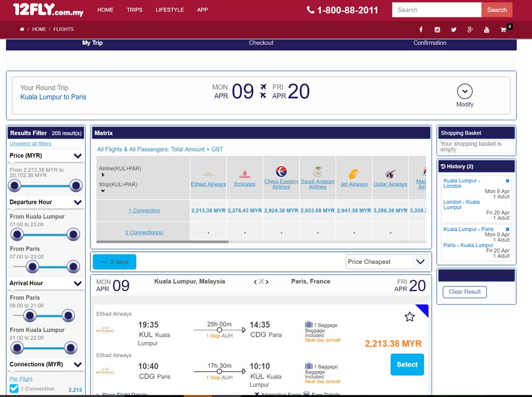Click the Arrival From Paris latest-time handle
Screen dimensions: 532x397
tap(68, 316)
